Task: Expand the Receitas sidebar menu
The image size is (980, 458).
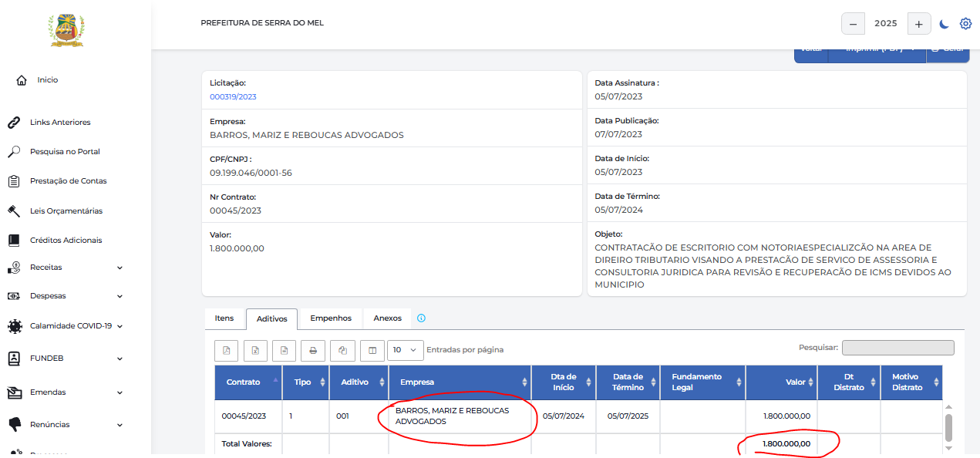Action: pos(120,268)
